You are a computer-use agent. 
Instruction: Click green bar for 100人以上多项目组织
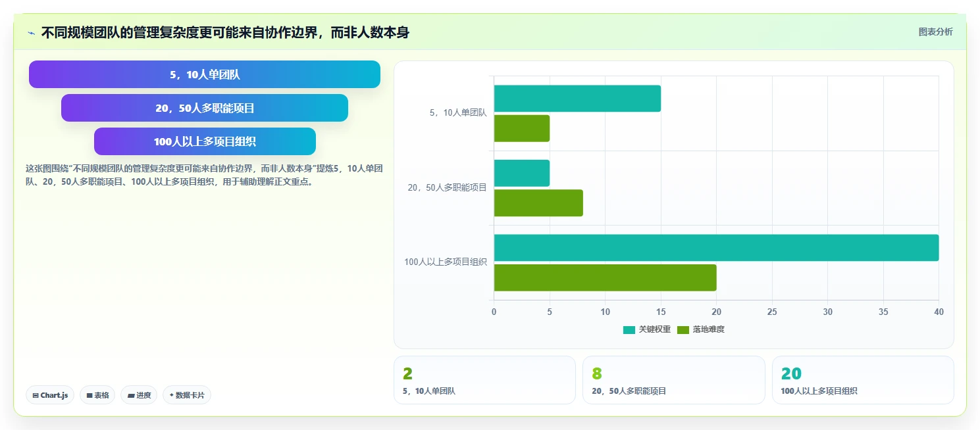605,277
